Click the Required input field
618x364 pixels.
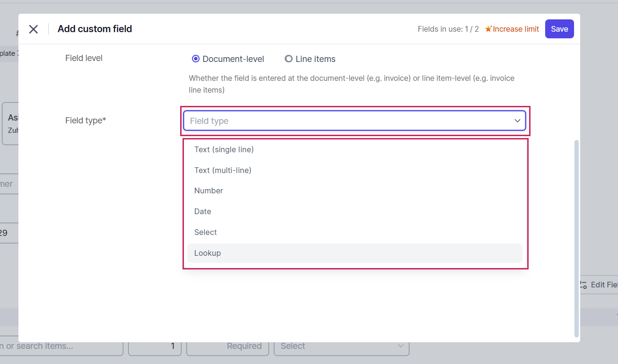click(x=227, y=347)
